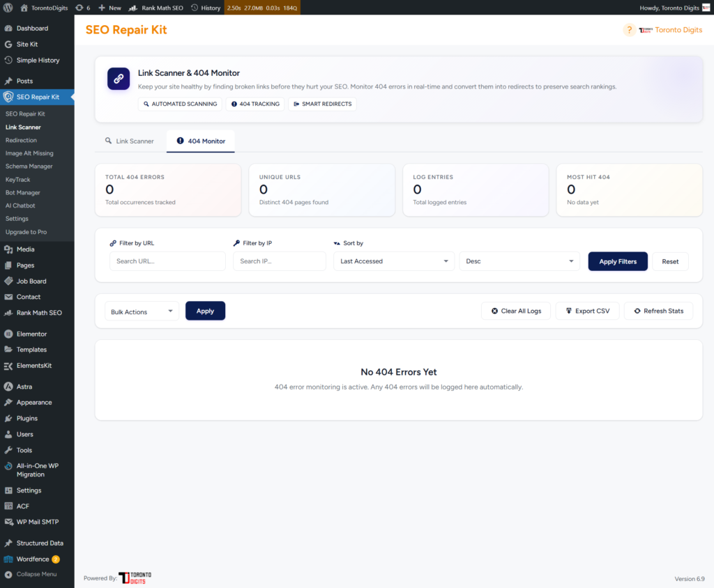Click the Refresh Stats button

[658, 311]
